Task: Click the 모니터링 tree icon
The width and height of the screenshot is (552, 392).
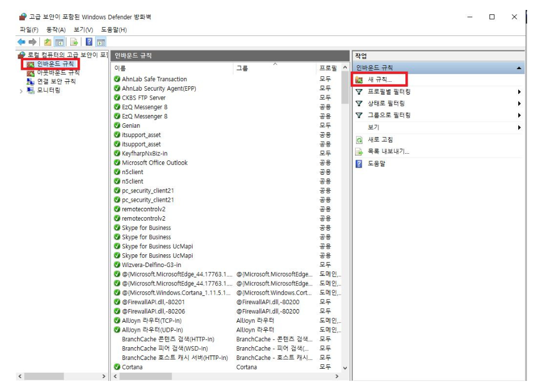Action: (30, 91)
